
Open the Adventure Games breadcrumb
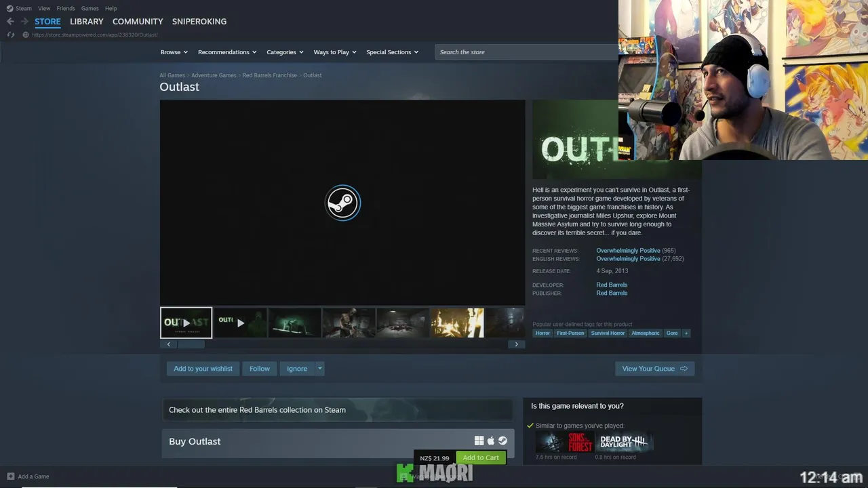point(214,75)
